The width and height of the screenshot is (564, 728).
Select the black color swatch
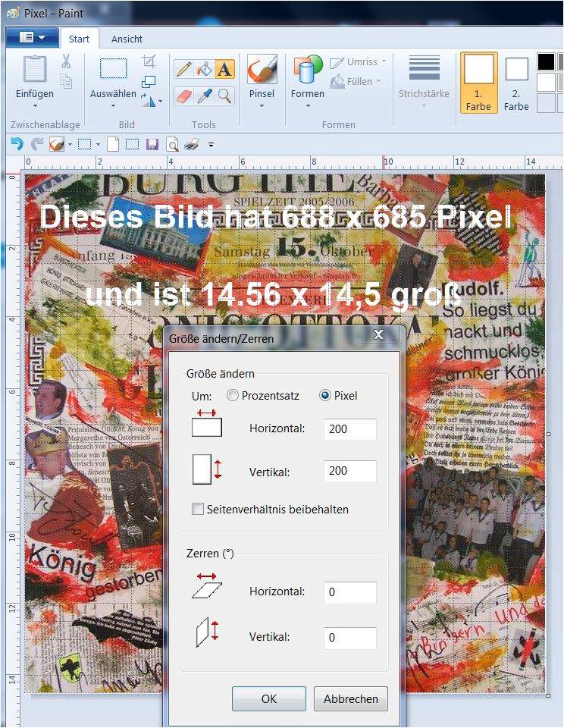[546, 61]
